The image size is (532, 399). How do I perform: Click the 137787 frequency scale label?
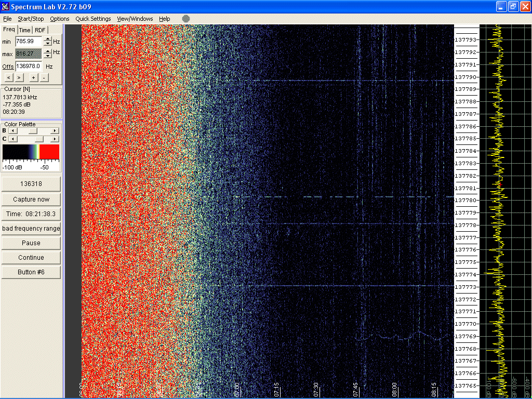click(465, 114)
